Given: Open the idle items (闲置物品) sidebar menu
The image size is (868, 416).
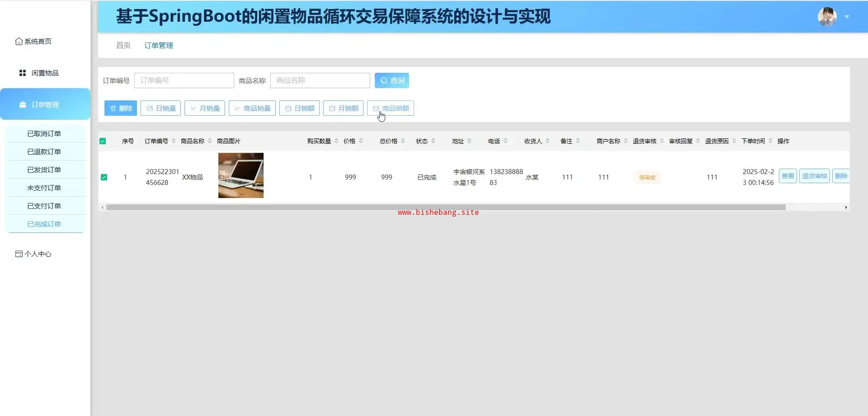Looking at the screenshot, I should (45, 73).
